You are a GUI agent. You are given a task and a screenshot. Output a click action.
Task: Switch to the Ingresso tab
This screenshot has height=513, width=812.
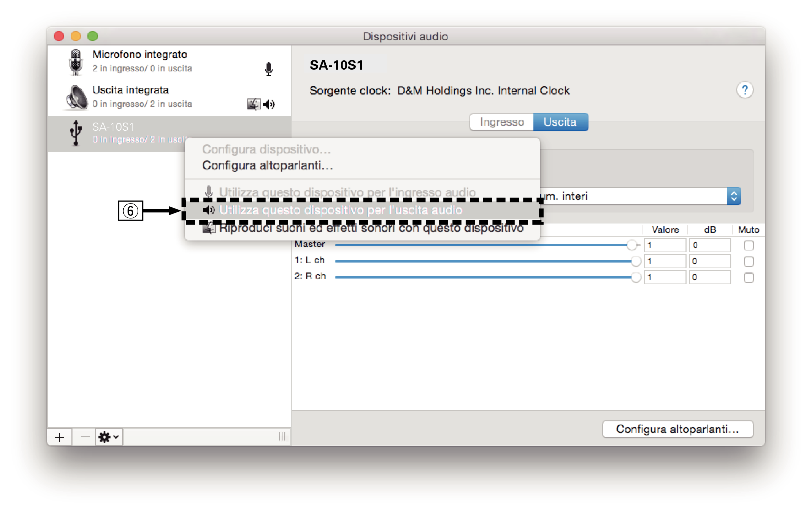click(x=502, y=122)
